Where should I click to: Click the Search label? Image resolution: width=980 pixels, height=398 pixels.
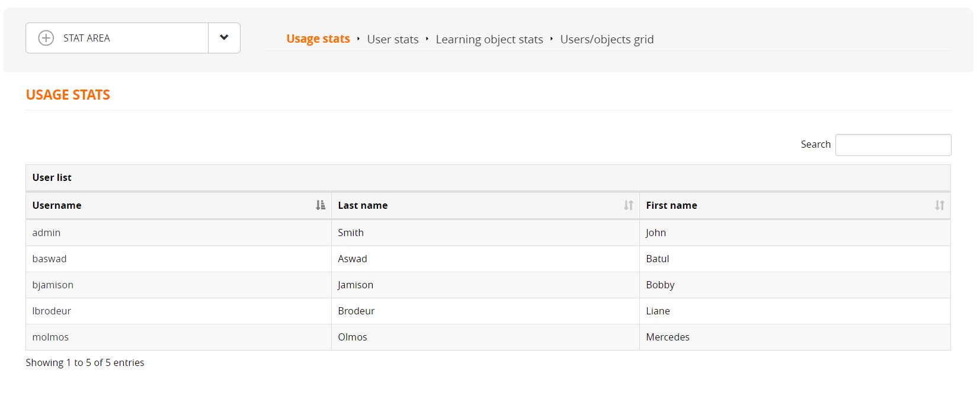point(815,144)
